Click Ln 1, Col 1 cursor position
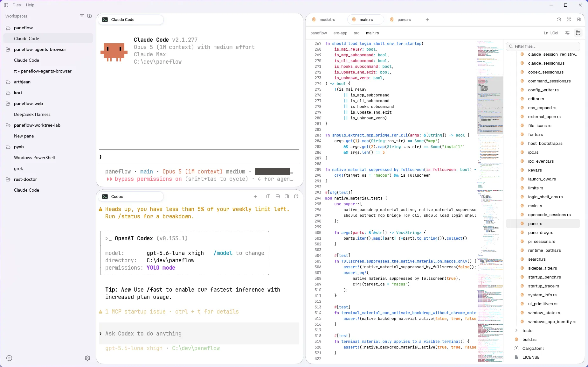This screenshot has height=367, width=588. (x=552, y=33)
